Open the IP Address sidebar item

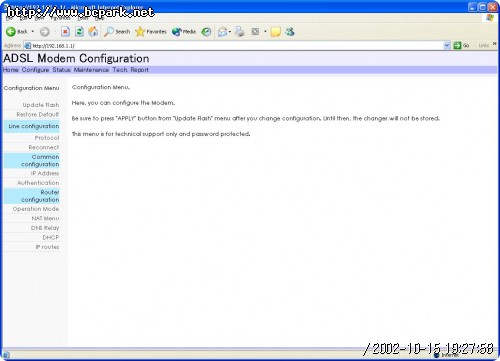point(45,173)
